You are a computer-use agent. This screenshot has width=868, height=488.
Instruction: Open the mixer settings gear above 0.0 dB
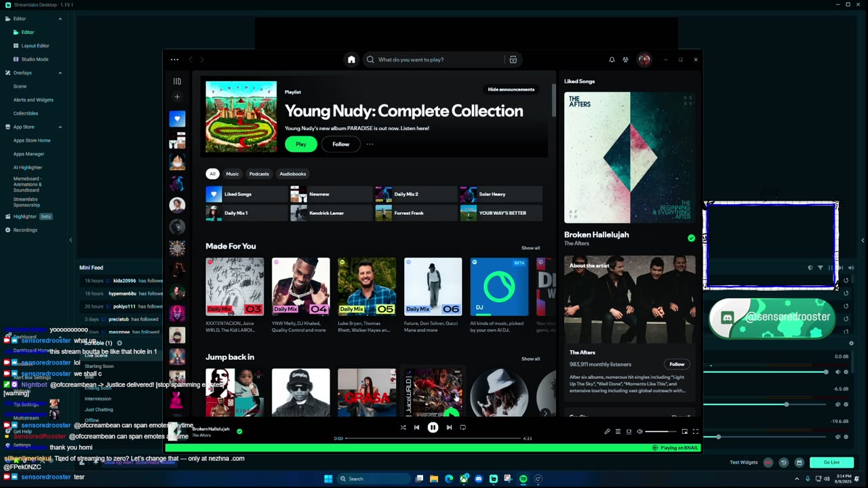point(851,343)
